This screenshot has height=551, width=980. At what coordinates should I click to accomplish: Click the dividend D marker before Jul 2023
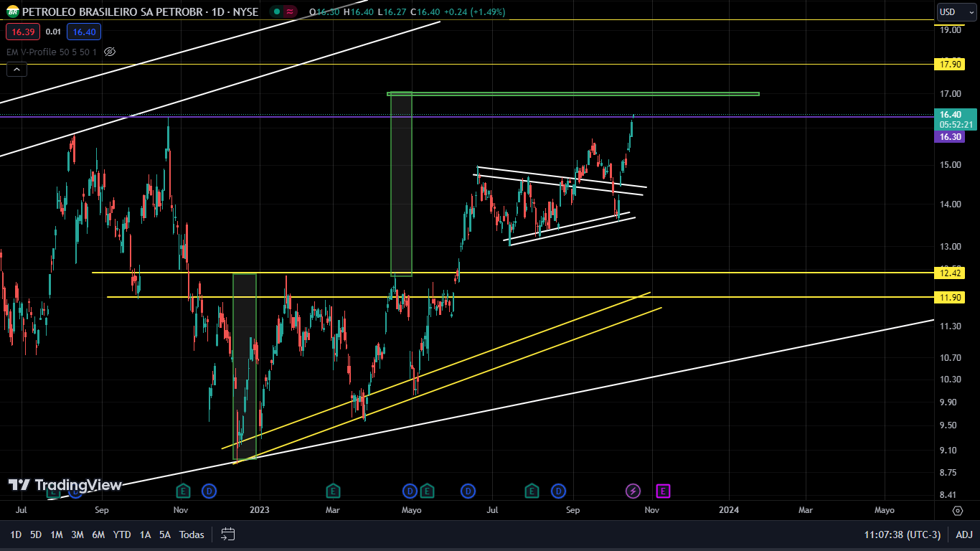[468, 491]
